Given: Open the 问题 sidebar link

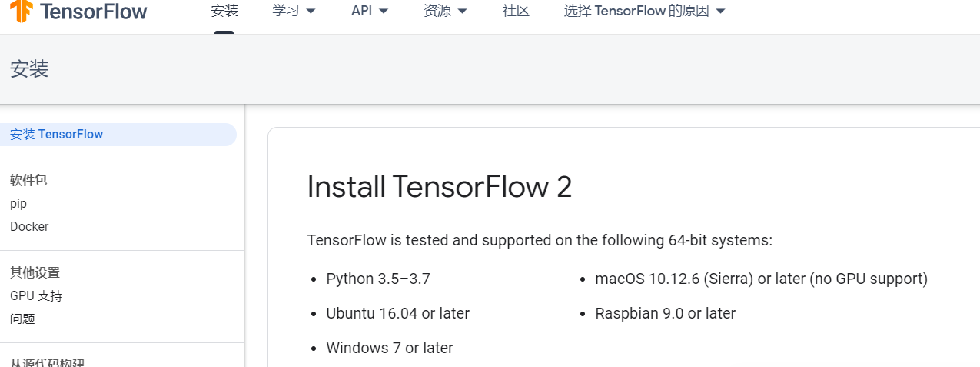Looking at the screenshot, I should (x=22, y=319).
